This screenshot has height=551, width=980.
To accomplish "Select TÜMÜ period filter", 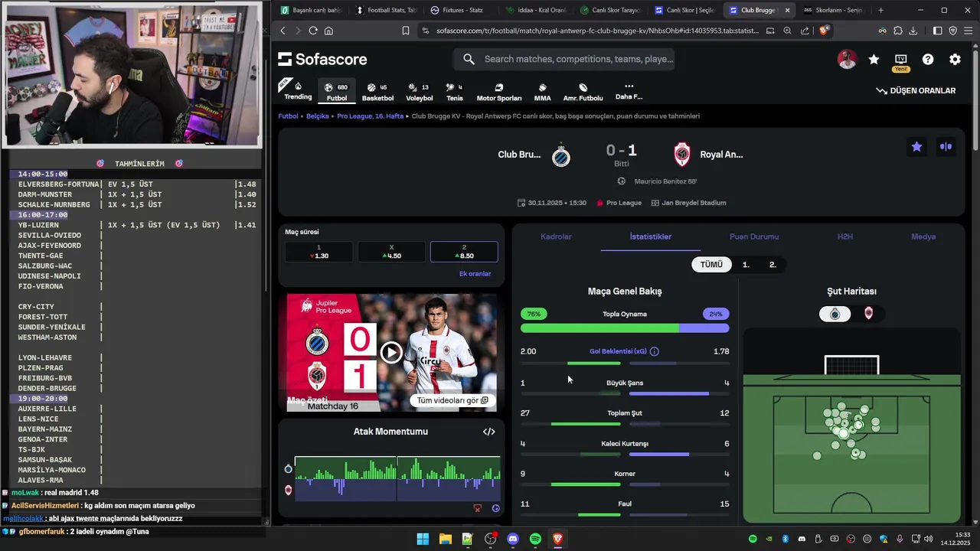I will point(711,265).
